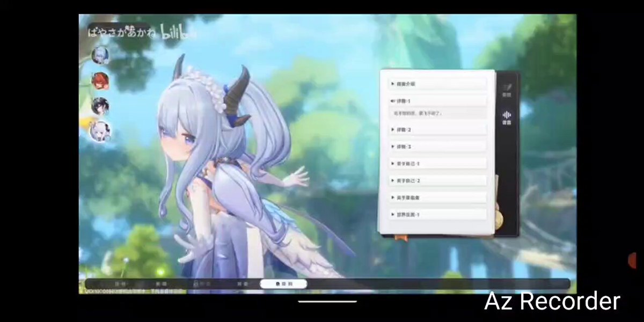This screenshot has height=322, width=644.
Task: Select the red-haired character avatar
Action: (100, 80)
